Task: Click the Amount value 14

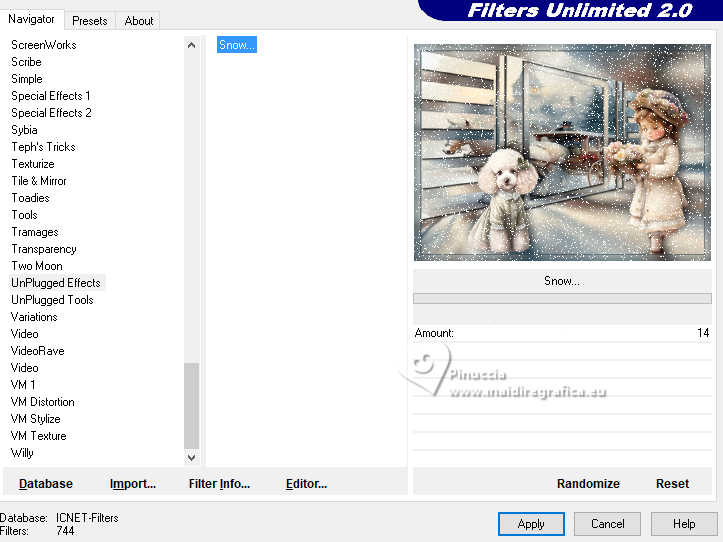Action: 703,333
